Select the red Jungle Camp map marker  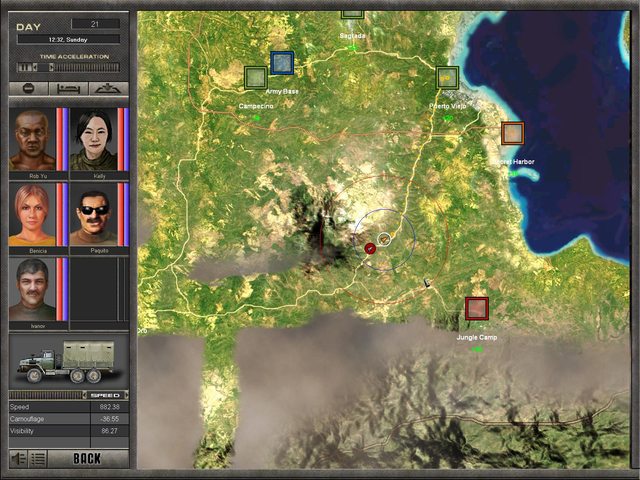[477, 309]
